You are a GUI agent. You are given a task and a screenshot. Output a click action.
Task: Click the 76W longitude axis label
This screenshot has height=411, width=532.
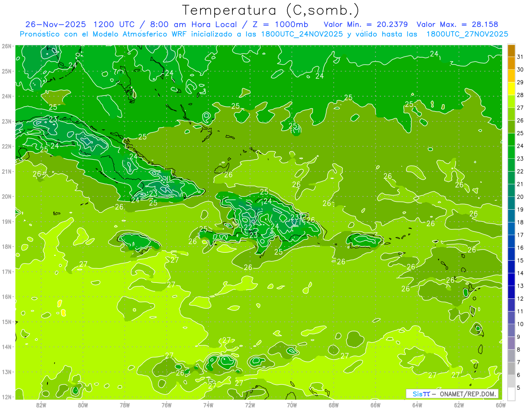[167, 405]
